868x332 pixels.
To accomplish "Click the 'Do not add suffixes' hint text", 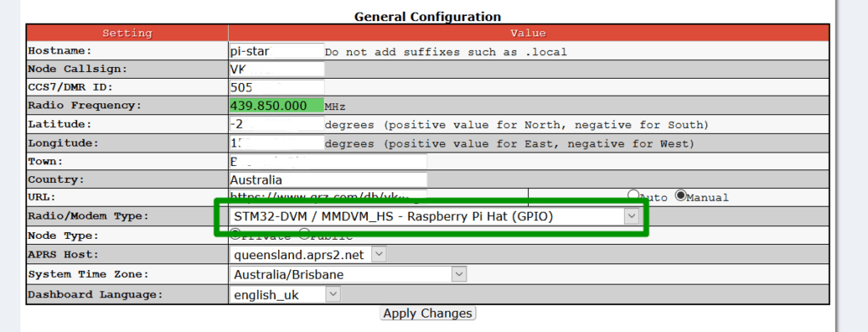I will tap(446, 52).
